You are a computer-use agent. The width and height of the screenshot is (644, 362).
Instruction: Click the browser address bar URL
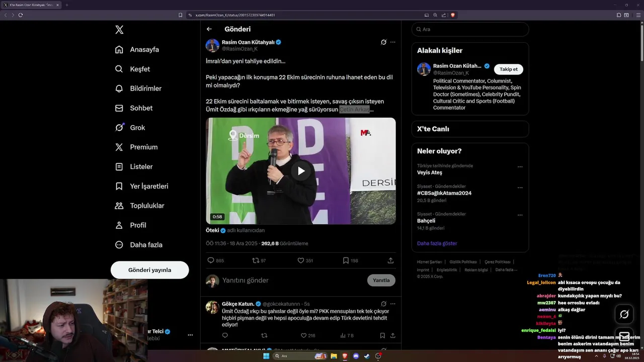(235, 15)
